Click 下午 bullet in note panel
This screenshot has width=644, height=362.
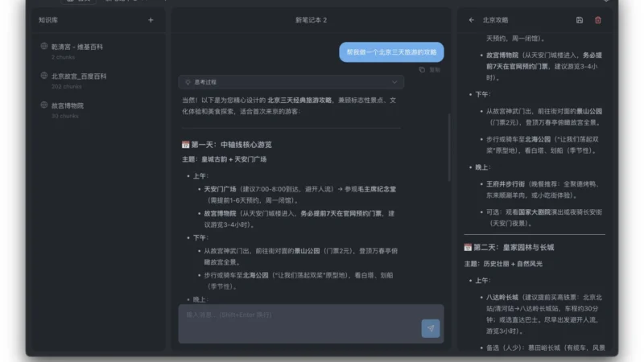pos(482,94)
